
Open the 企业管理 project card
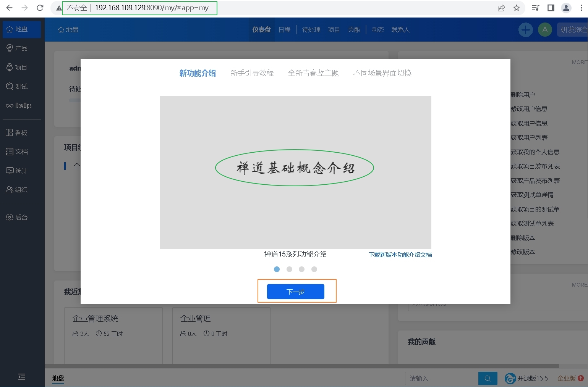pos(221,335)
